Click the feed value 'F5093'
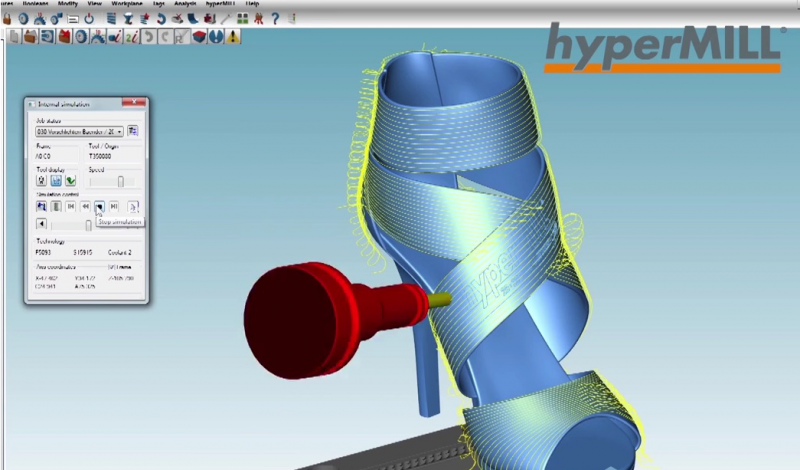 click(x=43, y=253)
